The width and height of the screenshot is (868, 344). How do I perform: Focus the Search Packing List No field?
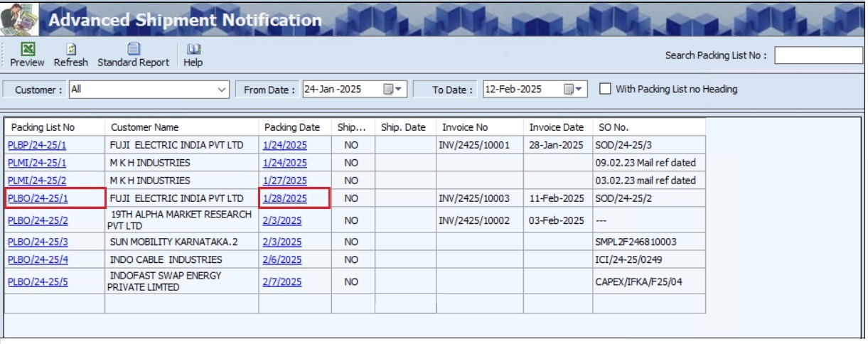818,55
